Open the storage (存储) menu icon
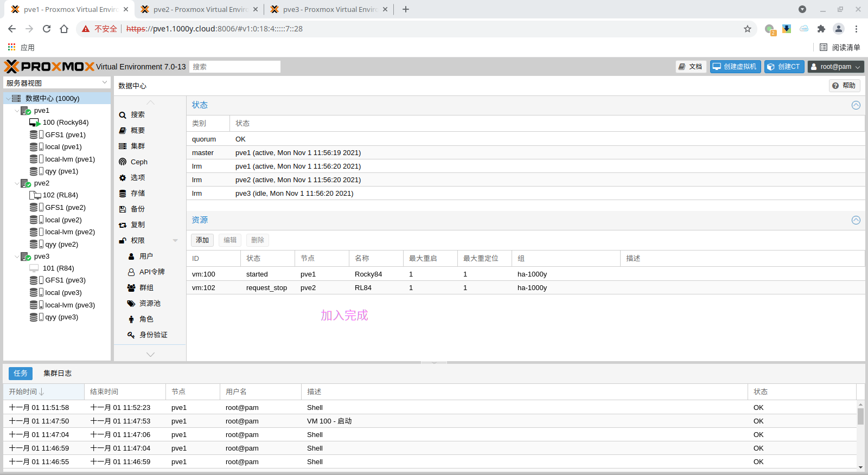The image size is (868, 475). [x=123, y=194]
